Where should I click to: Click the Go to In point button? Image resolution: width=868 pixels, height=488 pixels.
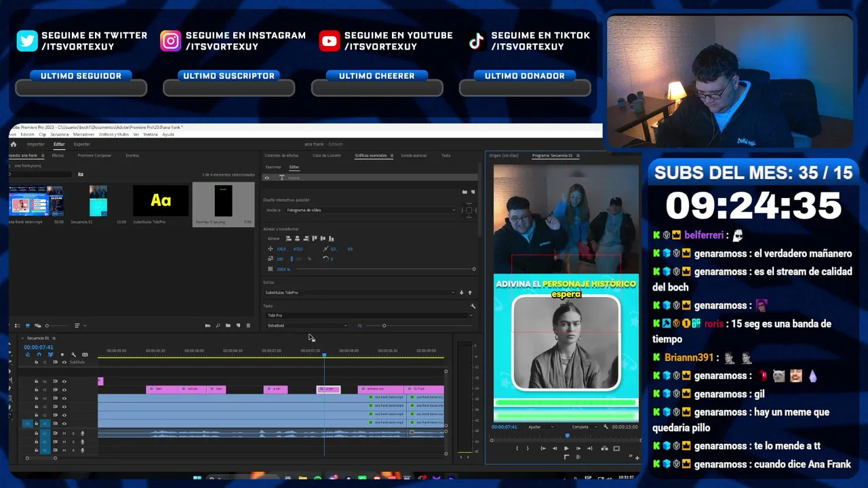pyautogui.click(x=543, y=448)
